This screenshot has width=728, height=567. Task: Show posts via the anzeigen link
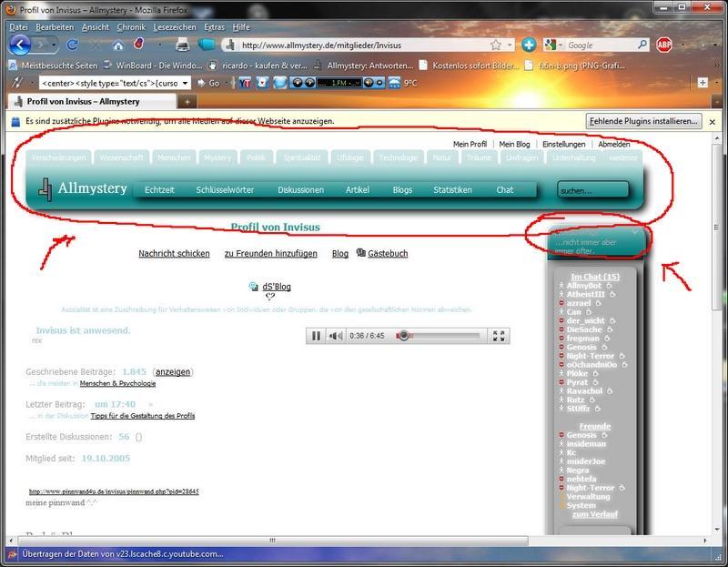point(173,372)
